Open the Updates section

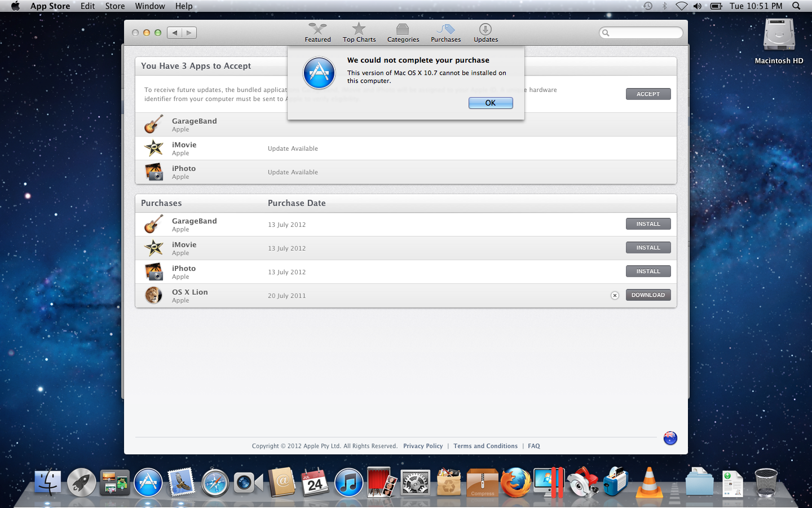(486, 33)
